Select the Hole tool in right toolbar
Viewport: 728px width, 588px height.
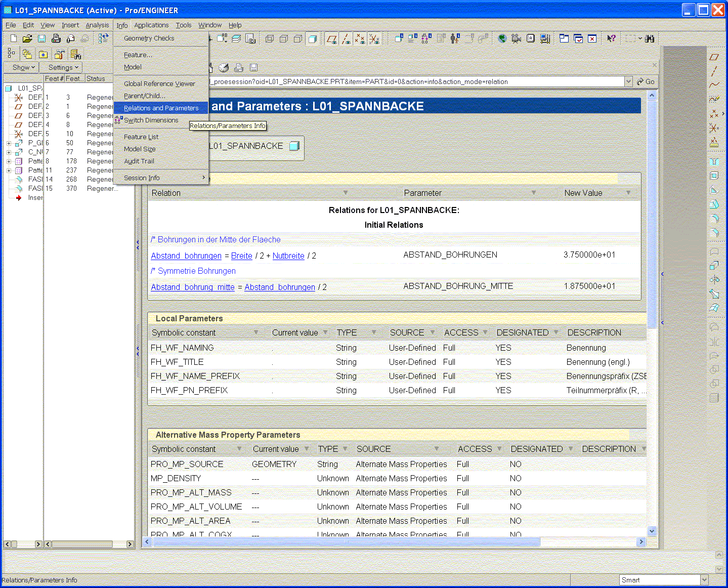[x=714, y=162]
